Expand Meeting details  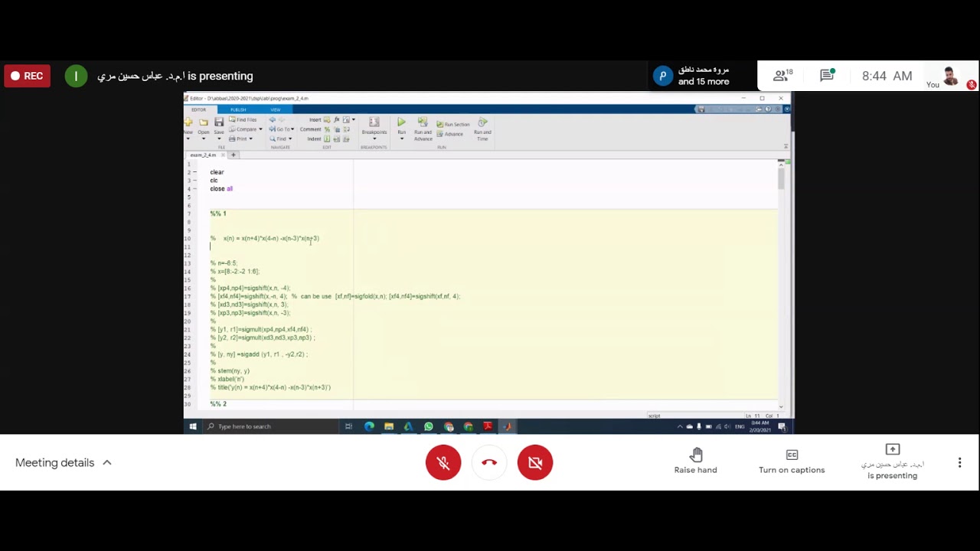[x=64, y=462]
